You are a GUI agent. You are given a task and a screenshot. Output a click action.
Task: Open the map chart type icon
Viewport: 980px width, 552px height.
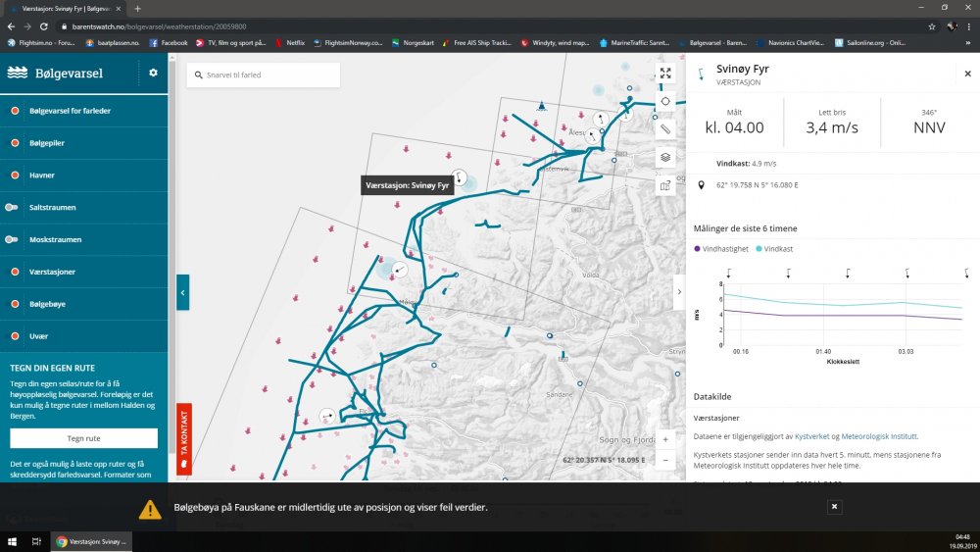pyautogui.click(x=665, y=185)
